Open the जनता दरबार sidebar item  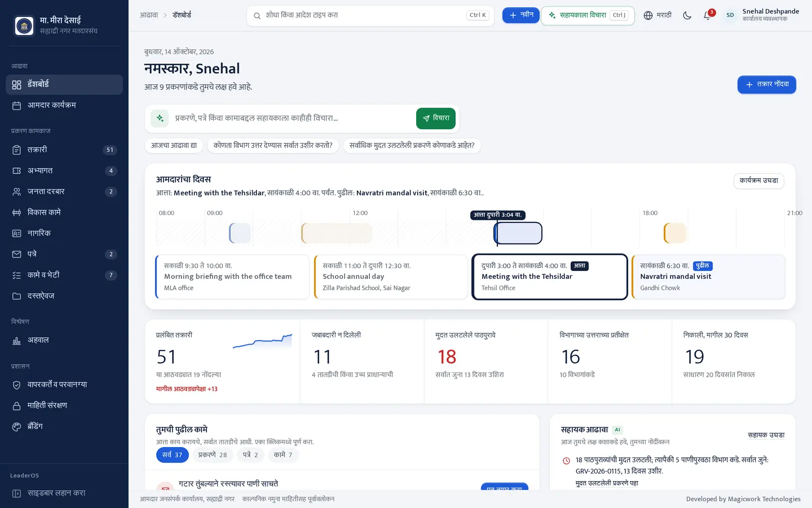(x=64, y=192)
